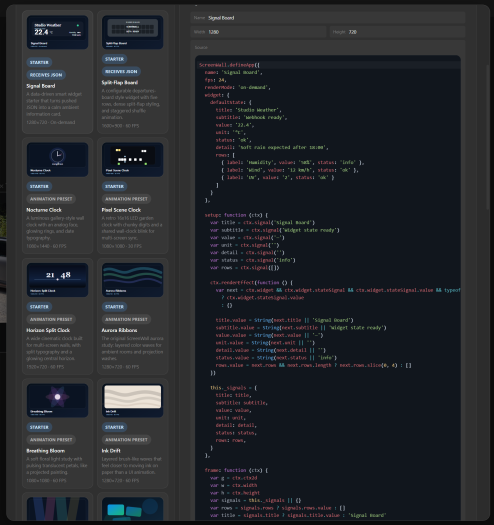The image size is (494, 525).
Task: Click ANIMATION PRESET badge on Aurora Ribbons card
Action: pyautogui.click(x=126, y=319)
